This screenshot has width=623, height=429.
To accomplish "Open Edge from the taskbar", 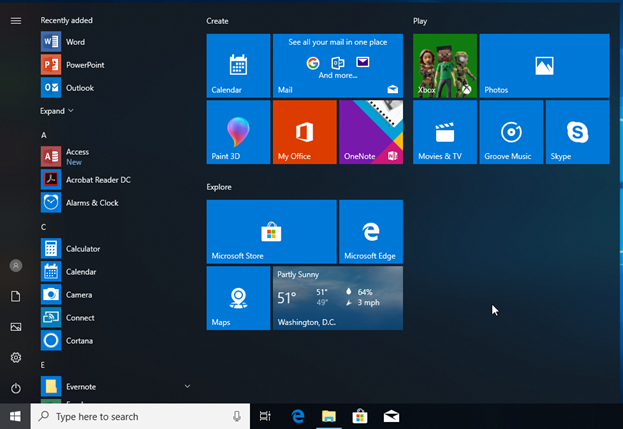I will pyautogui.click(x=298, y=416).
